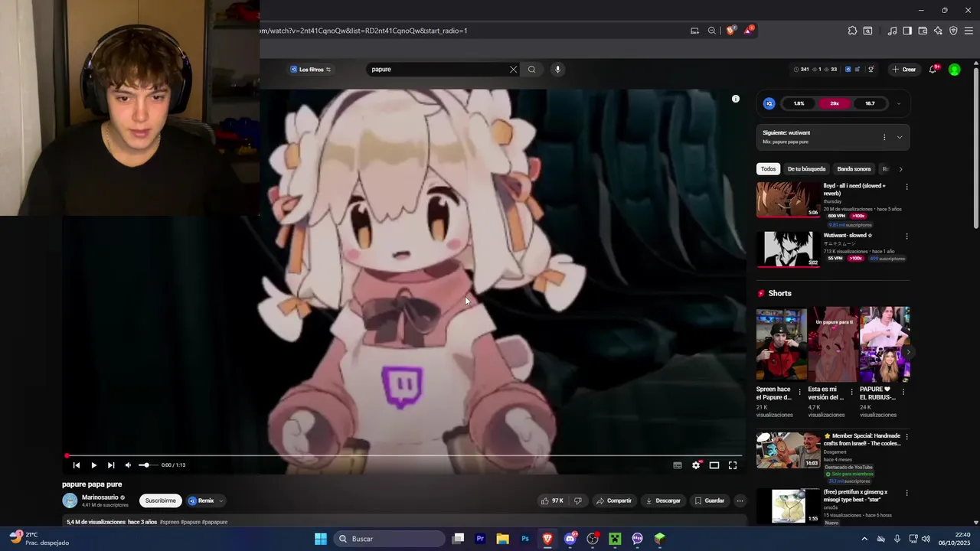This screenshot has width=980, height=551.
Task: Expand the vidIQ stats panel chevron
Action: 898,103
